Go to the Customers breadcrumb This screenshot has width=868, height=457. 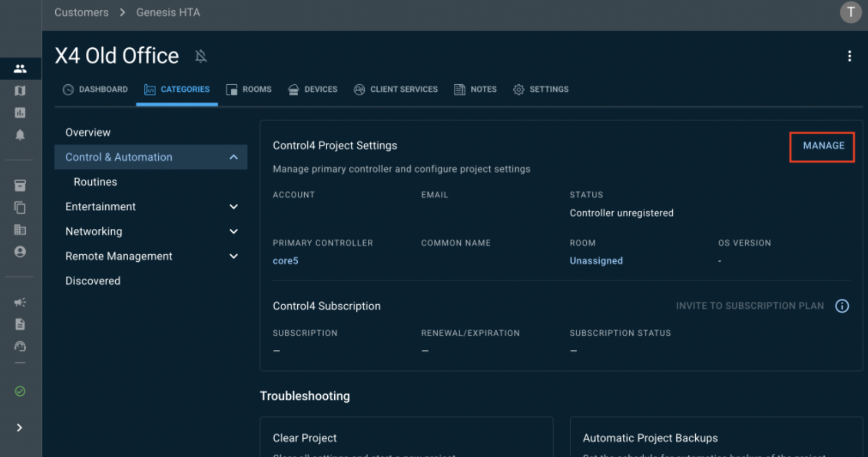82,12
